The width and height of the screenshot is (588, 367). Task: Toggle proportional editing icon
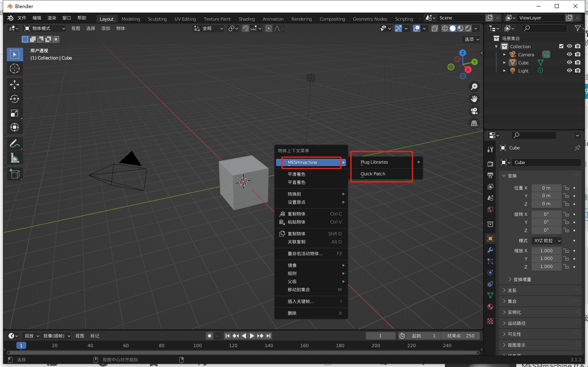point(269,28)
